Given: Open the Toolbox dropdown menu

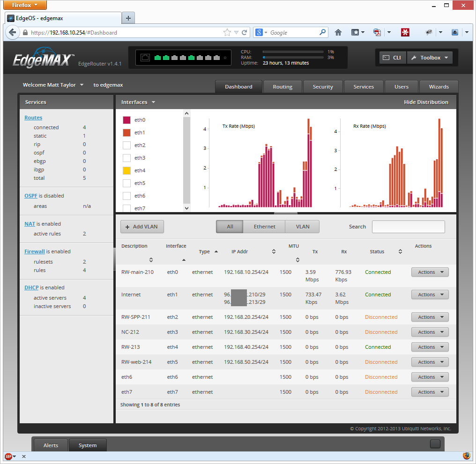Looking at the screenshot, I should [430, 58].
